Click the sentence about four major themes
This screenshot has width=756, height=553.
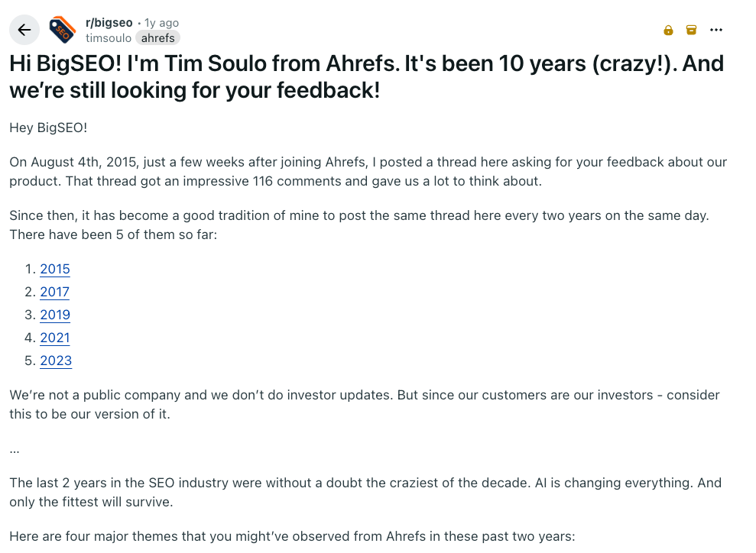click(292, 536)
